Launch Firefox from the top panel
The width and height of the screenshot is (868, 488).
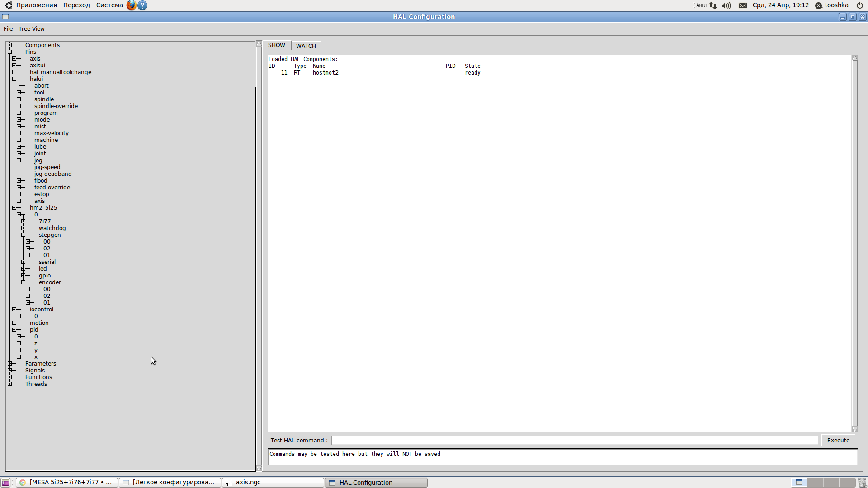[x=131, y=5]
